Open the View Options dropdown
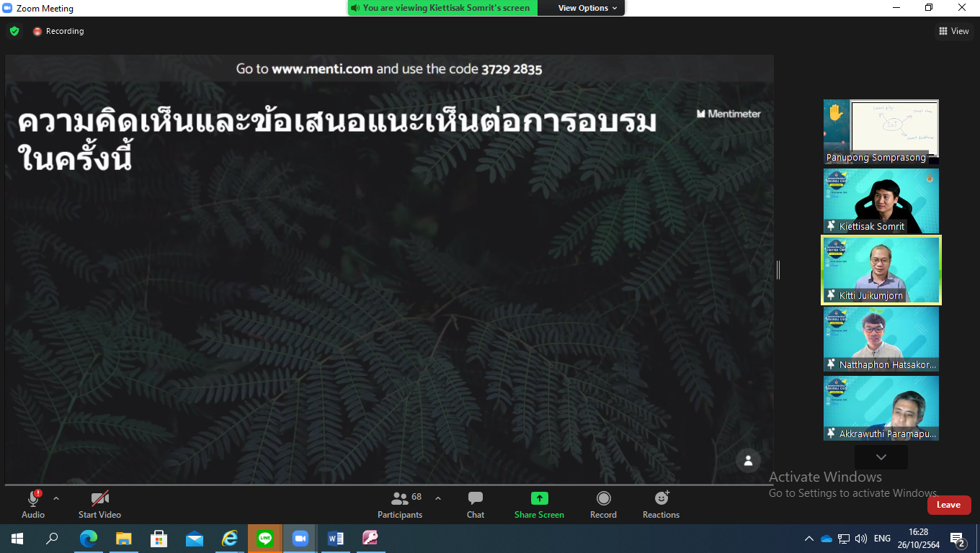 [588, 8]
